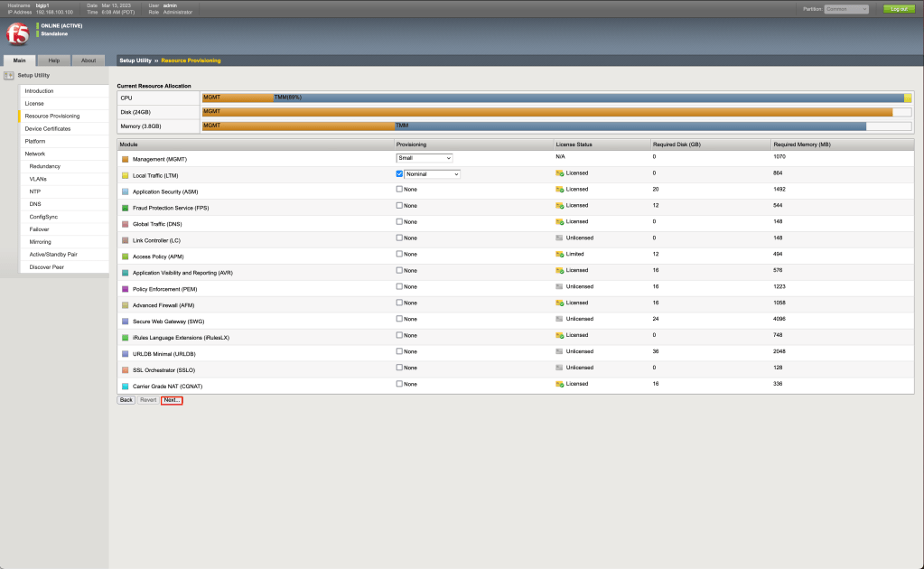
Task: Click the F5 logo icon
Action: 17,33
